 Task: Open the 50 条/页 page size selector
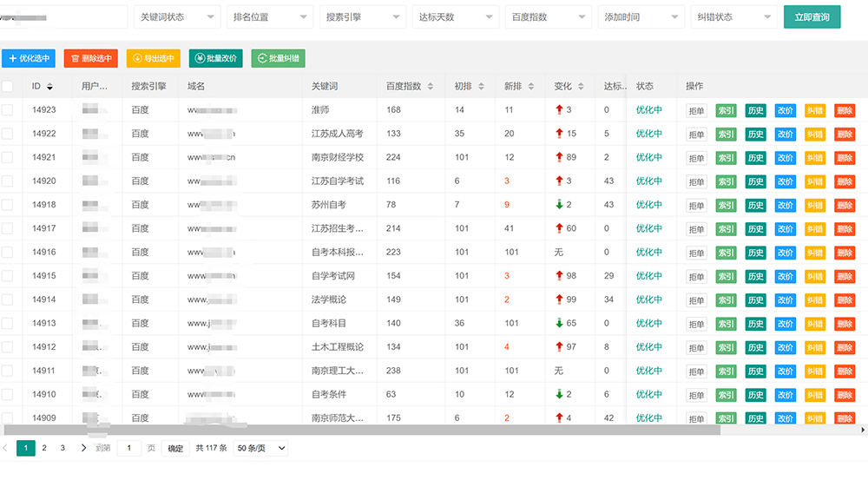pyautogui.click(x=260, y=449)
